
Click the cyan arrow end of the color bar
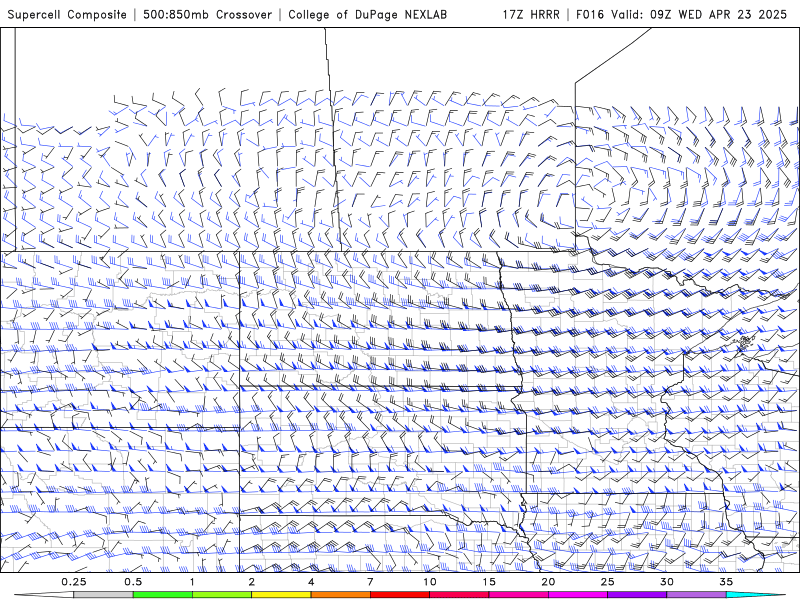click(756, 595)
